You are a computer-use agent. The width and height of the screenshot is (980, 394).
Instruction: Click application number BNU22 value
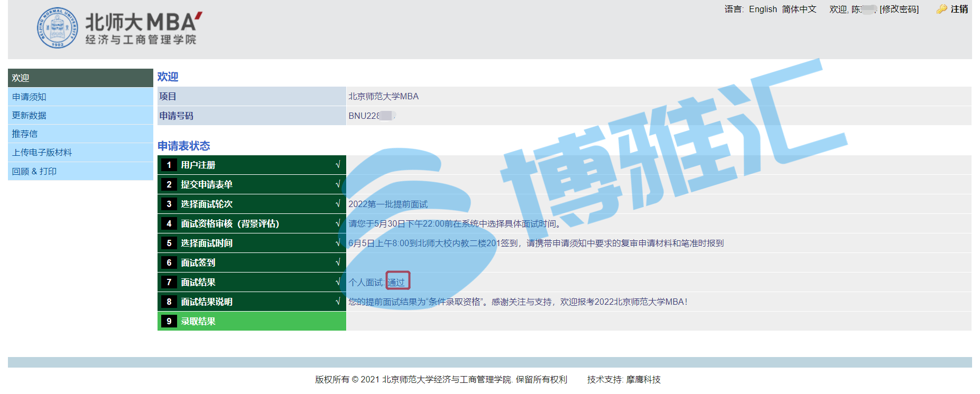tap(372, 116)
